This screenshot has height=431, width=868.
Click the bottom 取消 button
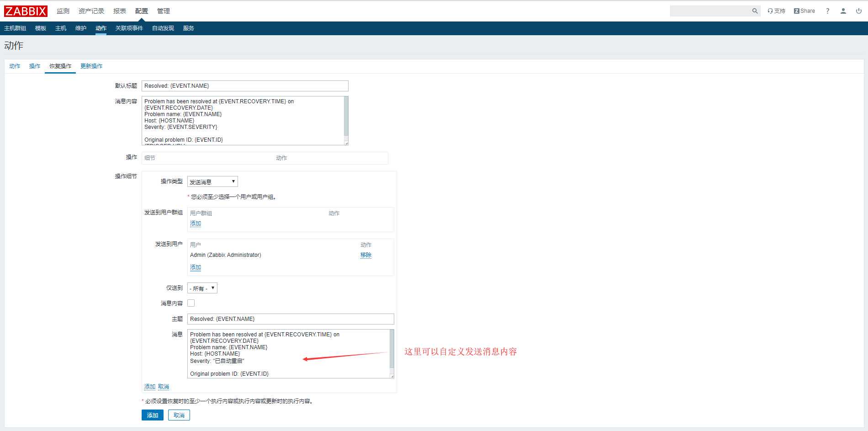point(179,415)
